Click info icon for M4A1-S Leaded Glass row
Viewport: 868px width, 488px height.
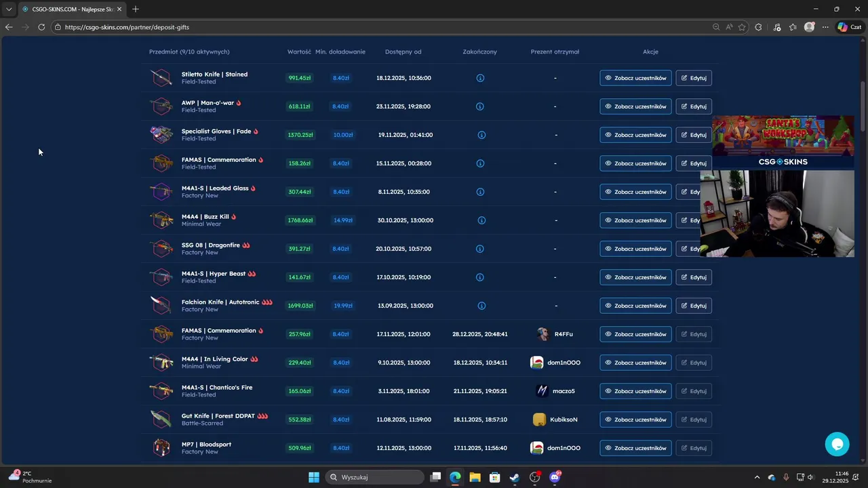click(480, 192)
